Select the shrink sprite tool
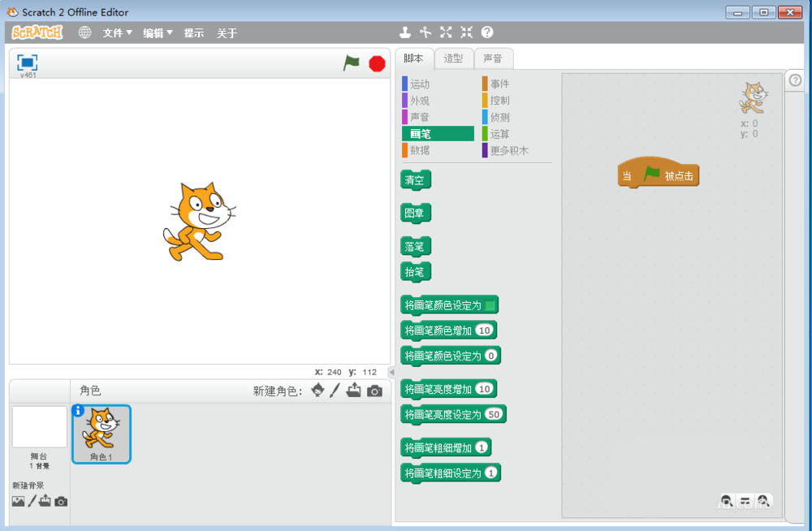This screenshot has width=812, height=531. click(x=467, y=32)
